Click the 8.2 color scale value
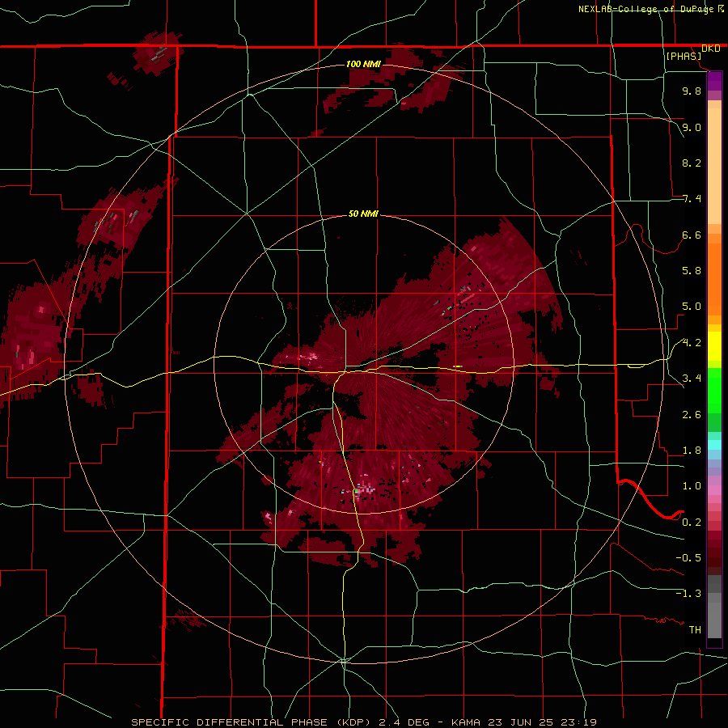Viewport: 728px width, 728px height. click(692, 163)
